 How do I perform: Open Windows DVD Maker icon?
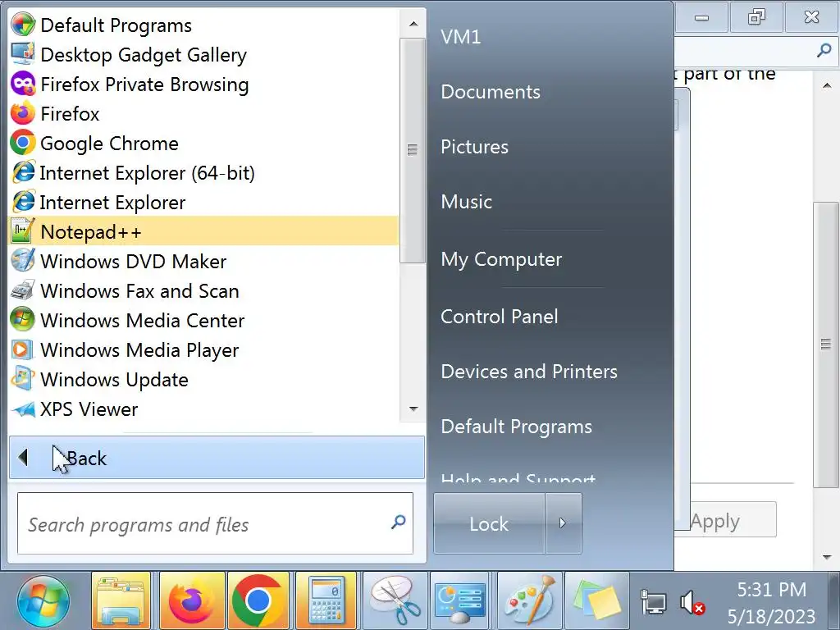(22, 260)
